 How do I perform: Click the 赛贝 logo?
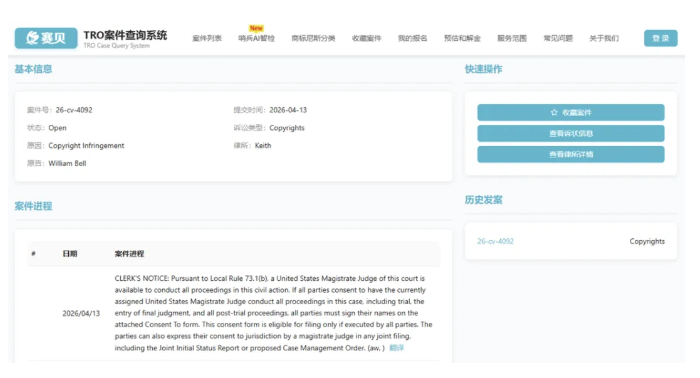(46, 38)
